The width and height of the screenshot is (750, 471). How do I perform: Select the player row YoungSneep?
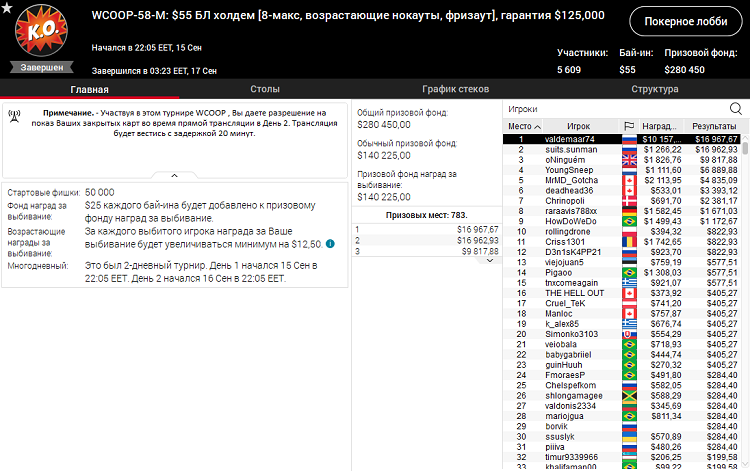pos(622,170)
